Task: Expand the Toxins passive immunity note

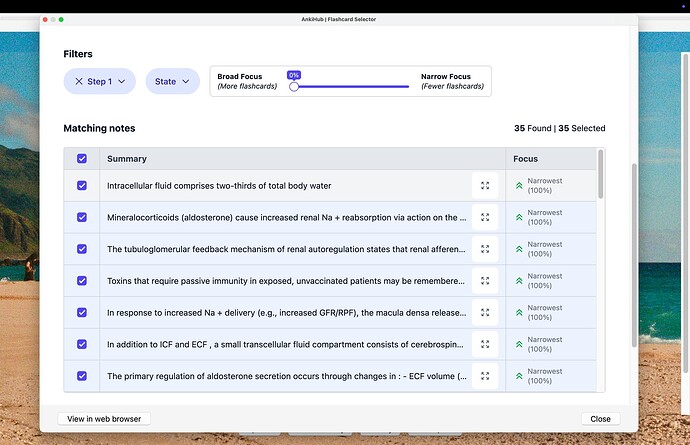Action: point(485,281)
